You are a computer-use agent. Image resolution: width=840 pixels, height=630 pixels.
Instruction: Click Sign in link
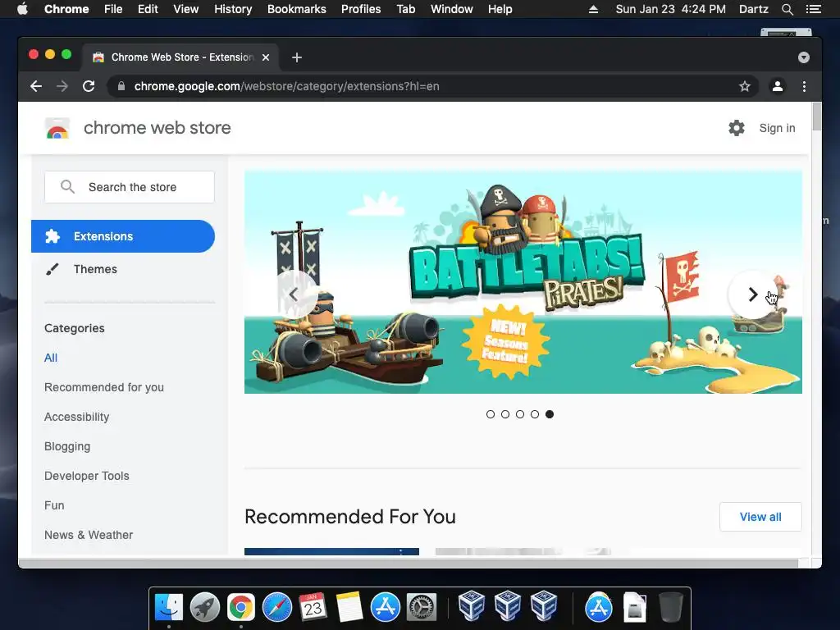(778, 128)
